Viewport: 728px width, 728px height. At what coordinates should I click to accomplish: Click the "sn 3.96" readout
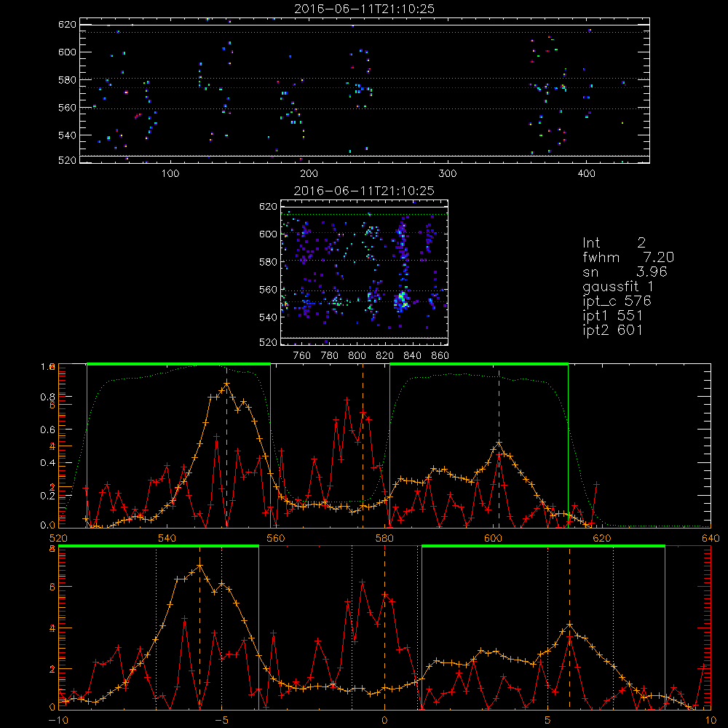(625, 272)
